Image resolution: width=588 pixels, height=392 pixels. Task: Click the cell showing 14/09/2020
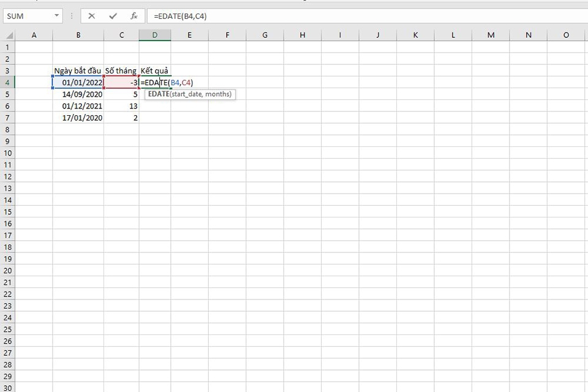coord(78,94)
